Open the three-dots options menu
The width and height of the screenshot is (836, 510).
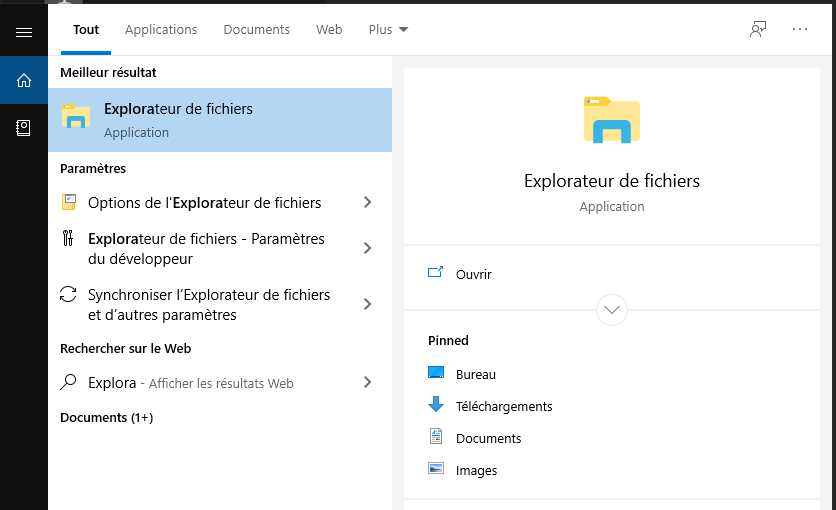click(800, 29)
